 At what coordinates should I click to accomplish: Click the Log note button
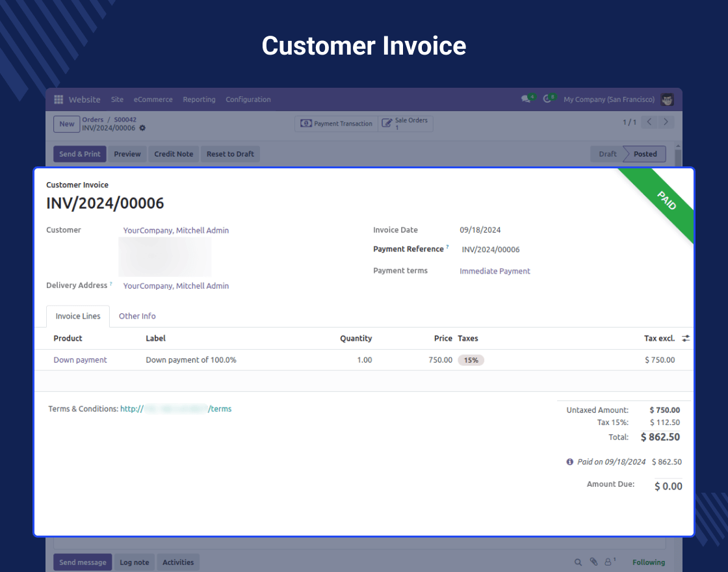[134, 562]
